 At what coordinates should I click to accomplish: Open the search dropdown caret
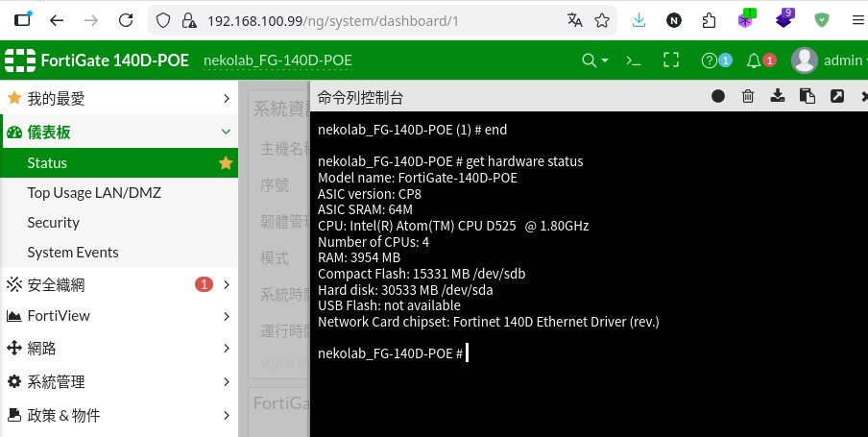[x=605, y=61]
